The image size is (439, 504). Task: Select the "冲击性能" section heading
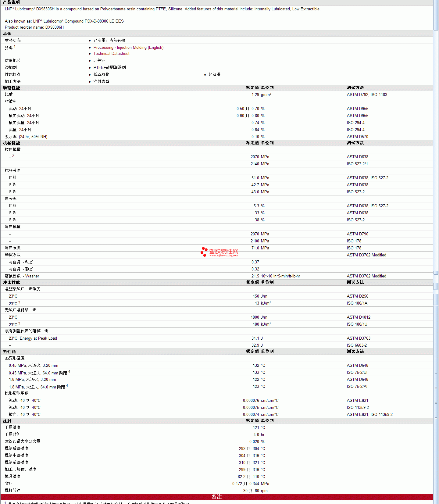pos(11,282)
